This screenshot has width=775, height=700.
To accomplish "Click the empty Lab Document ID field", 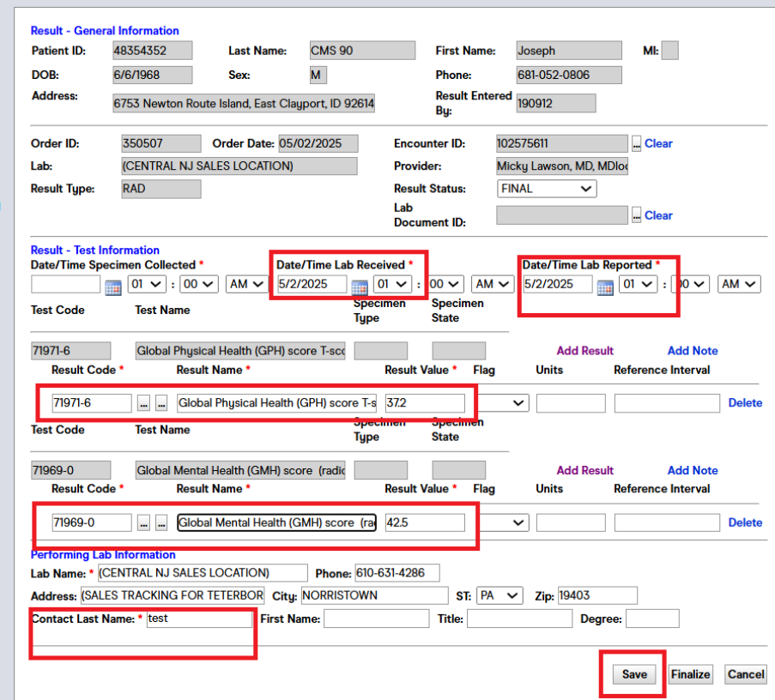I will [562, 215].
